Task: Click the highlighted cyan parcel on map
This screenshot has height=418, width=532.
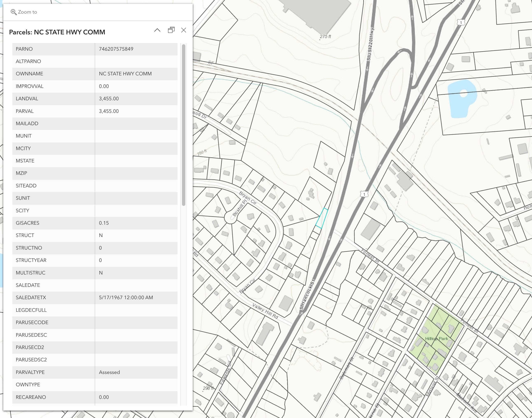Action: (x=322, y=218)
